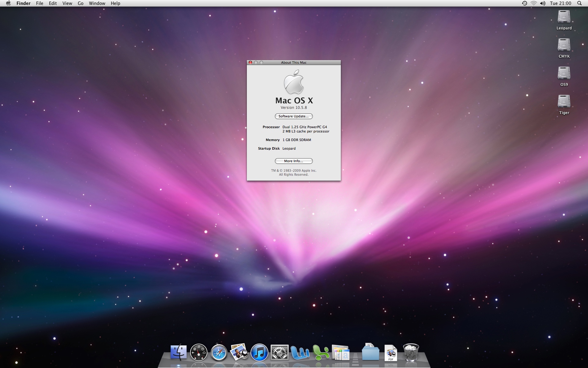Click the 'Memory' label
Viewport: 588px width, 368px height.
point(273,140)
